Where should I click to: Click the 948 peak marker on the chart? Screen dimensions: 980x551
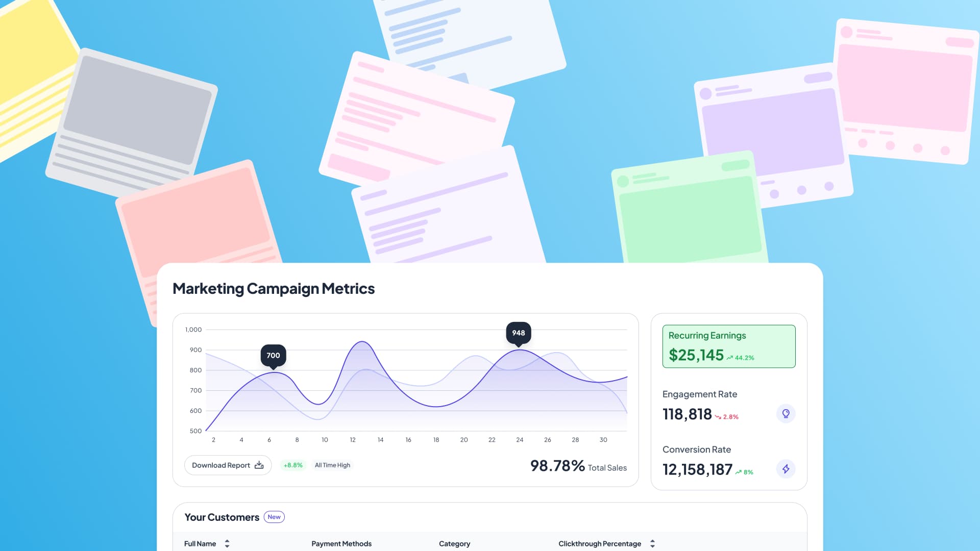tap(519, 333)
